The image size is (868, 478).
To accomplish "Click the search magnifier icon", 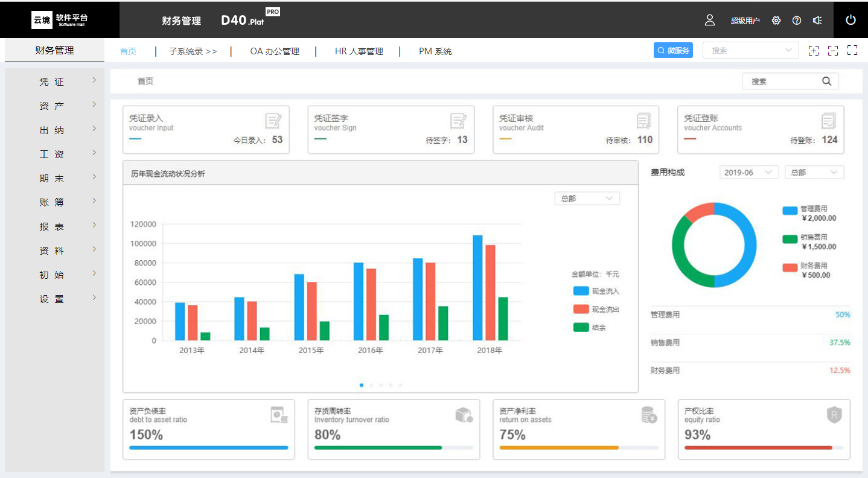I will pyautogui.click(x=827, y=81).
